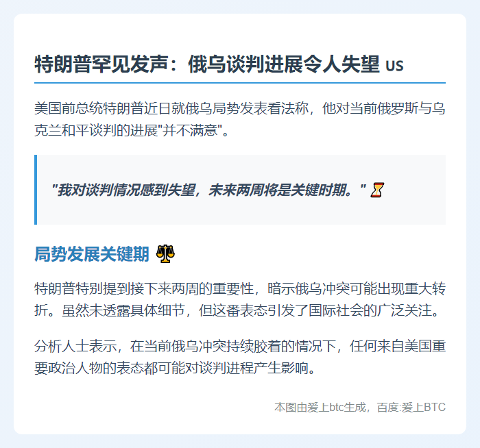The image size is (480, 448).
Task: Click the paragraph starting 特朗普特别提到
Action: pyautogui.click(x=240, y=299)
